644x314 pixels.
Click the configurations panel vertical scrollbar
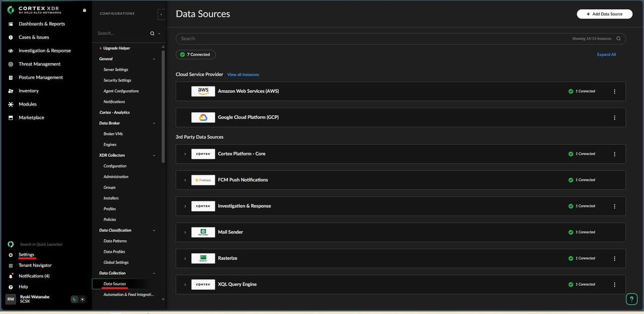[163, 106]
